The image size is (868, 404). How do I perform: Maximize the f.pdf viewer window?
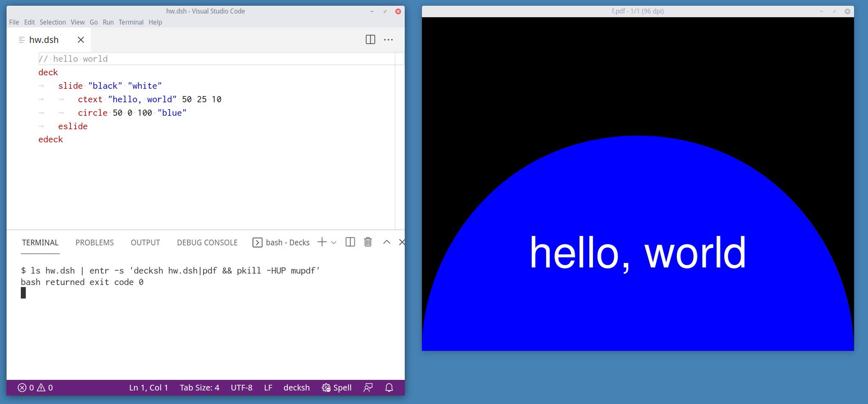click(835, 11)
